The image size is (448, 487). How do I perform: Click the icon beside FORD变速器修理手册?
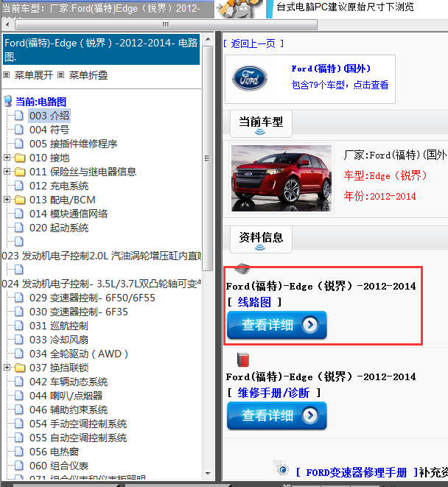(281, 468)
